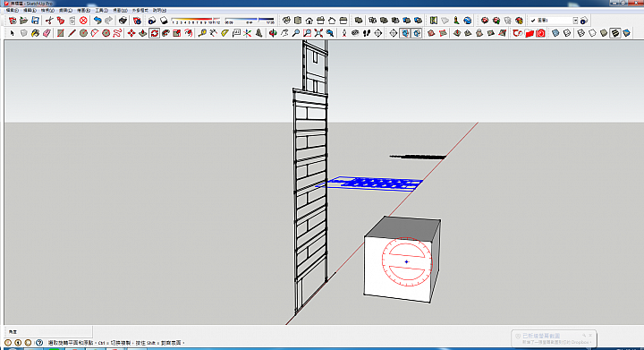Save the model with the floppy icon

pos(35,20)
